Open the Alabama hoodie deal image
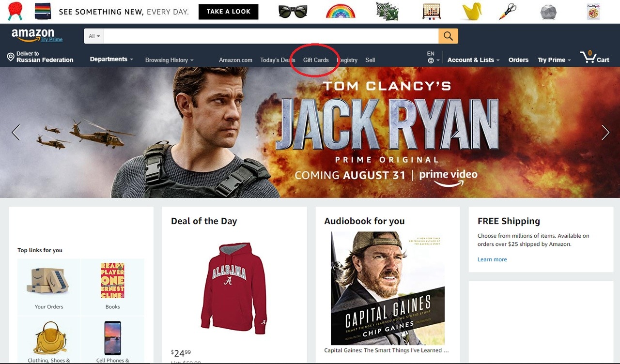620x364 pixels. [x=234, y=288]
